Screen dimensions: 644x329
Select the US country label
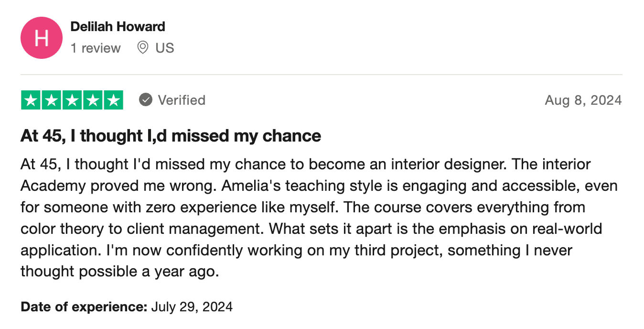pos(165,48)
